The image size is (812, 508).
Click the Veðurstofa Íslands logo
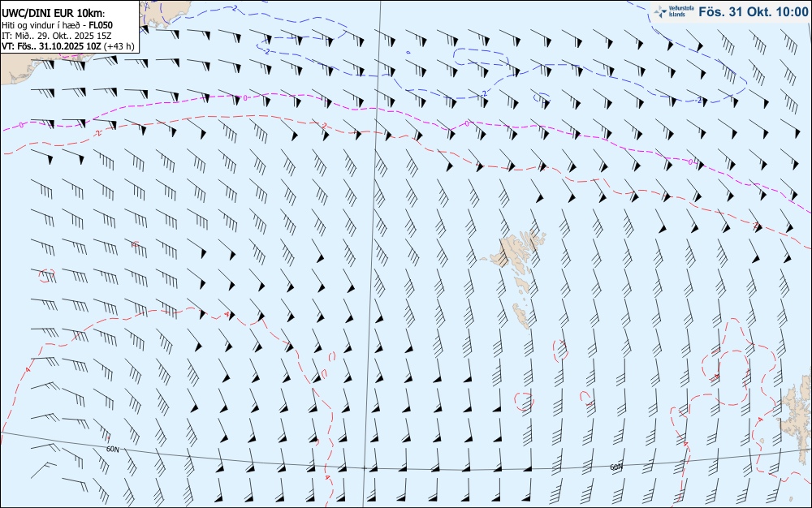(672, 11)
